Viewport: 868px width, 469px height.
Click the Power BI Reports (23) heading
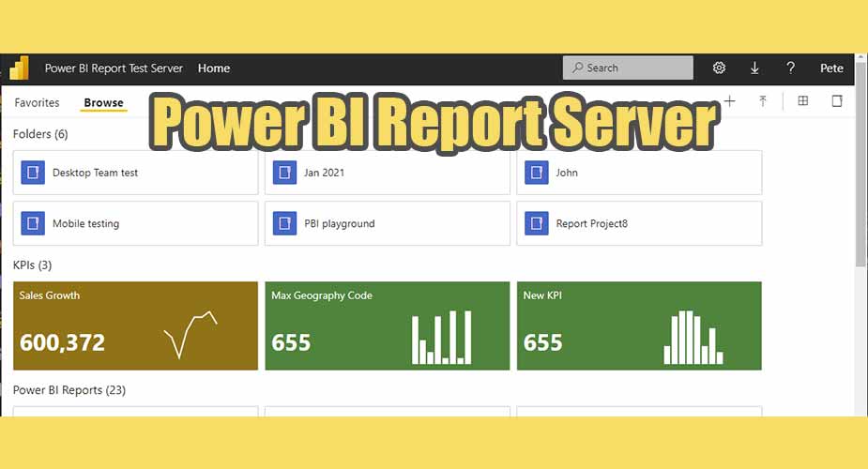click(x=69, y=390)
